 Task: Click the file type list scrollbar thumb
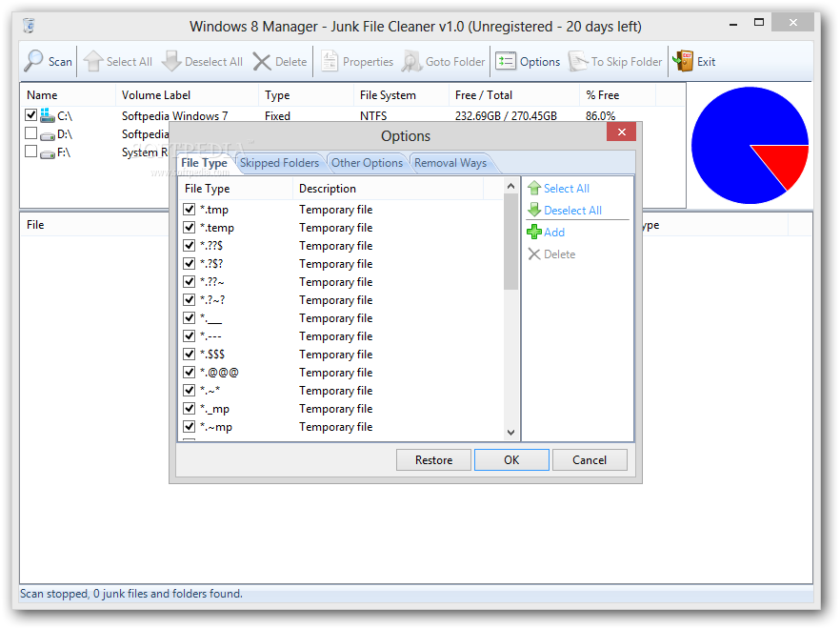(x=511, y=241)
